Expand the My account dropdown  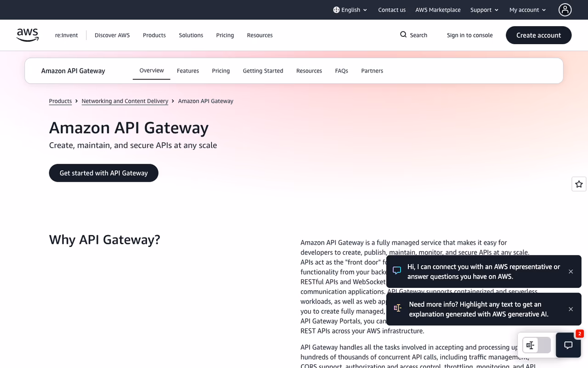[x=528, y=10]
